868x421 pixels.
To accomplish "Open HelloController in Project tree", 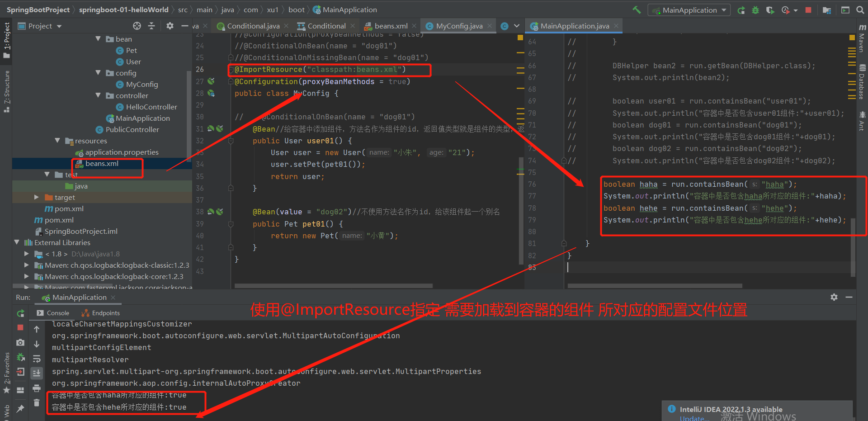I will [x=151, y=107].
